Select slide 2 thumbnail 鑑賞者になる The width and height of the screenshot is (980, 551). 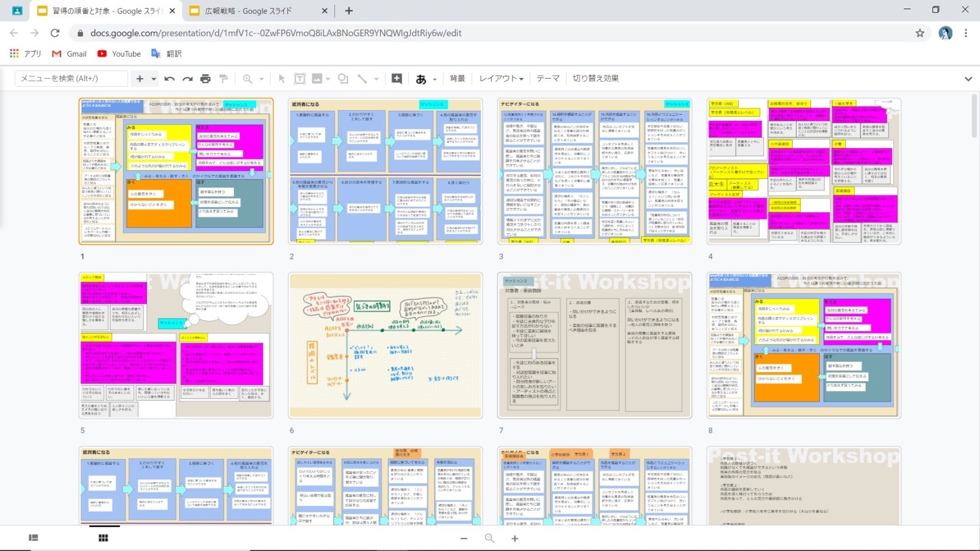pyautogui.click(x=385, y=171)
